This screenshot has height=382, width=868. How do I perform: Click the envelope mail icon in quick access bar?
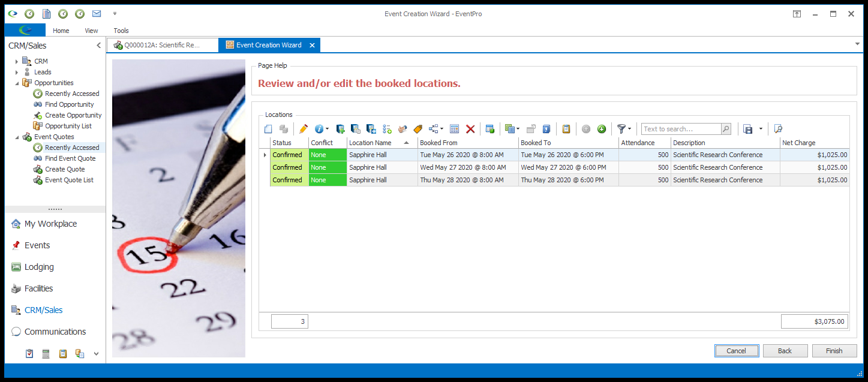[x=96, y=13]
